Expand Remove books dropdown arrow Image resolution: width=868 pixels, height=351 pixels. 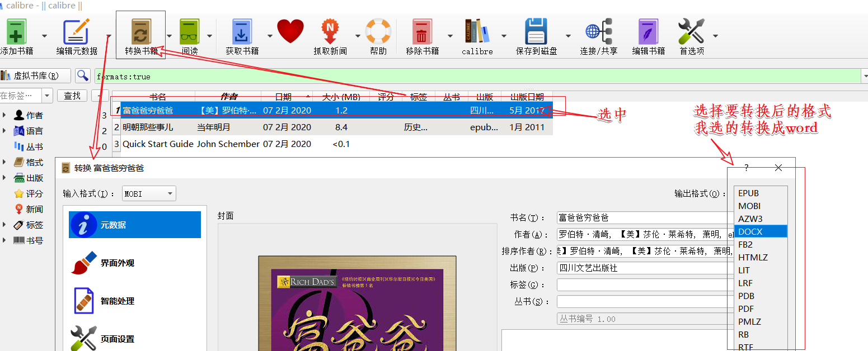(x=449, y=36)
